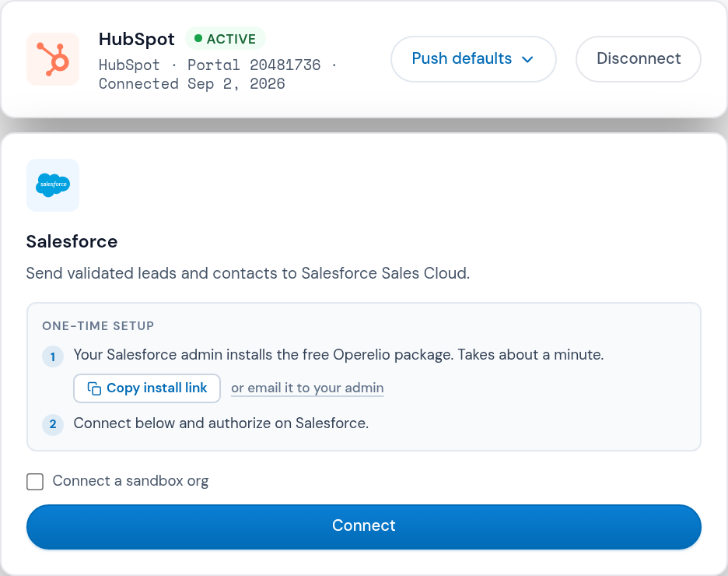
Task: Click the green ACTIVE status badge
Action: click(x=226, y=39)
